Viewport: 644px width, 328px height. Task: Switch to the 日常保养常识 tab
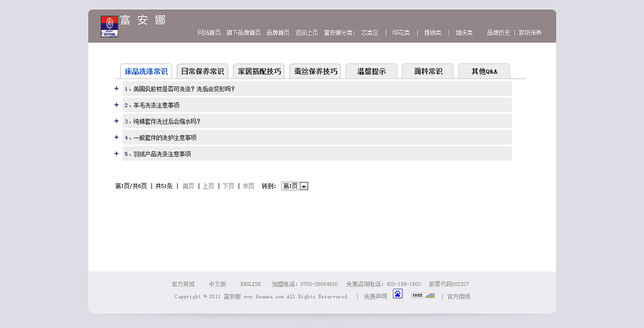pyautogui.click(x=202, y=71)
